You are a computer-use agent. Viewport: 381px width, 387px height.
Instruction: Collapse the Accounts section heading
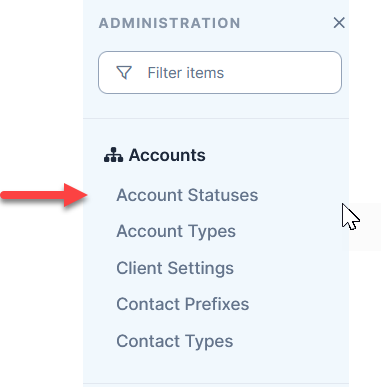coord(155,155)
